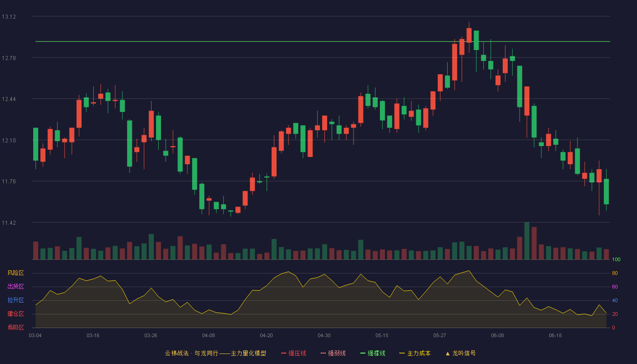Click the 低吸区 zone label
Image resolution: width=637 pixels, height=364 pixels.
(15, 327)
